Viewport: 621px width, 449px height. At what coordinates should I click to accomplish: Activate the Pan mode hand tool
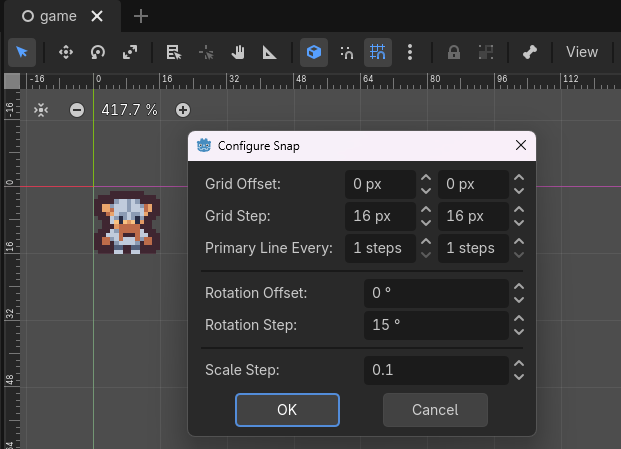point(238,52)
